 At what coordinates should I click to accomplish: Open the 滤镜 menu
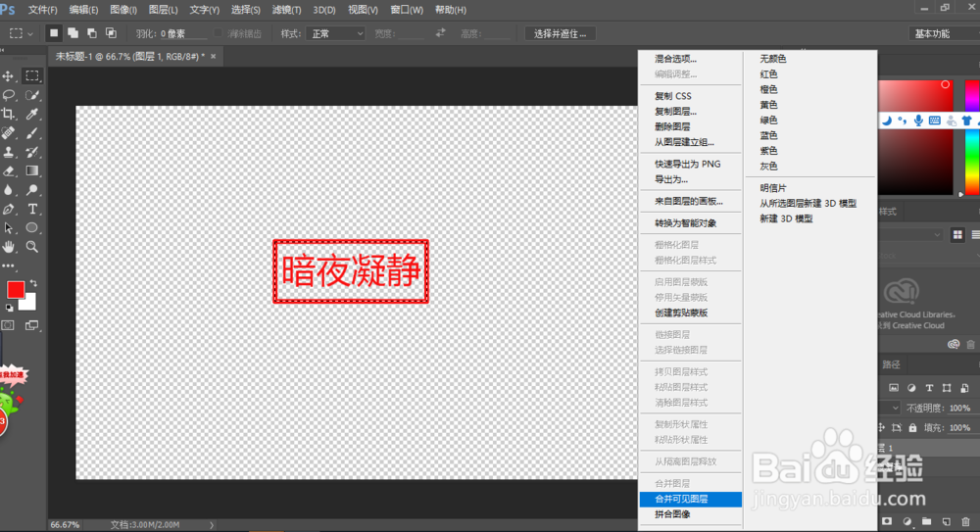coord(286,10)
